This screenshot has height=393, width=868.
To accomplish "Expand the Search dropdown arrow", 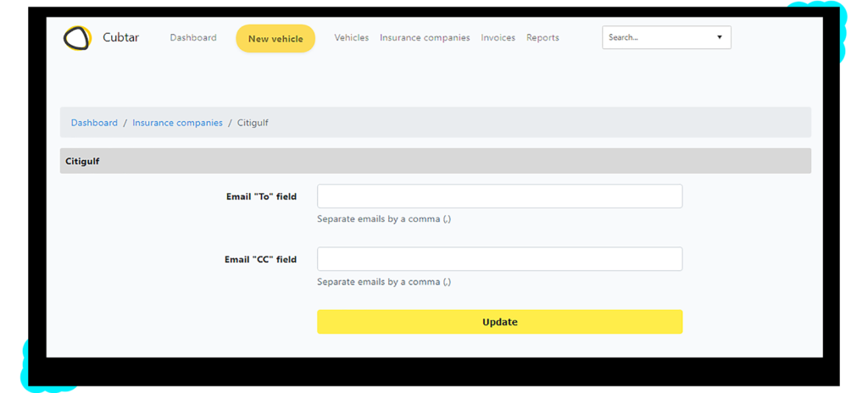I will [720, 37].
